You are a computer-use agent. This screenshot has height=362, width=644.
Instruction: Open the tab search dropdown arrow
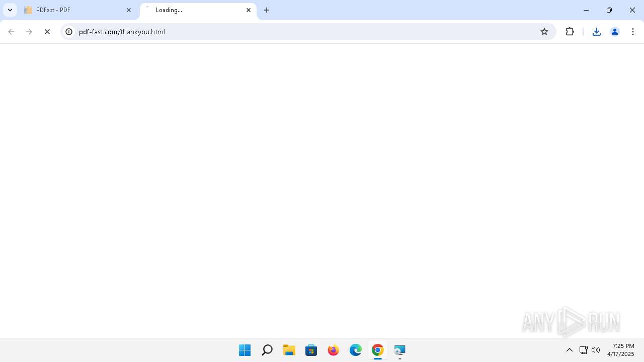tap(10, 10)
